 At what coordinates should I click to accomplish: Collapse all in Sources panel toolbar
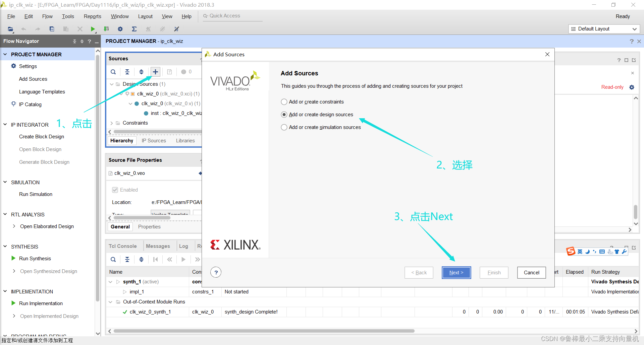click(x=127, y=72)
